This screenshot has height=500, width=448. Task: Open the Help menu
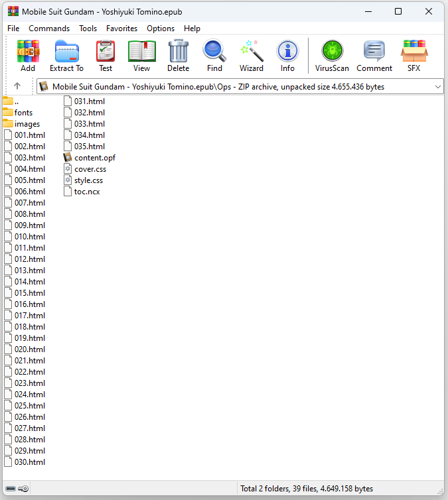pos(192,29)
